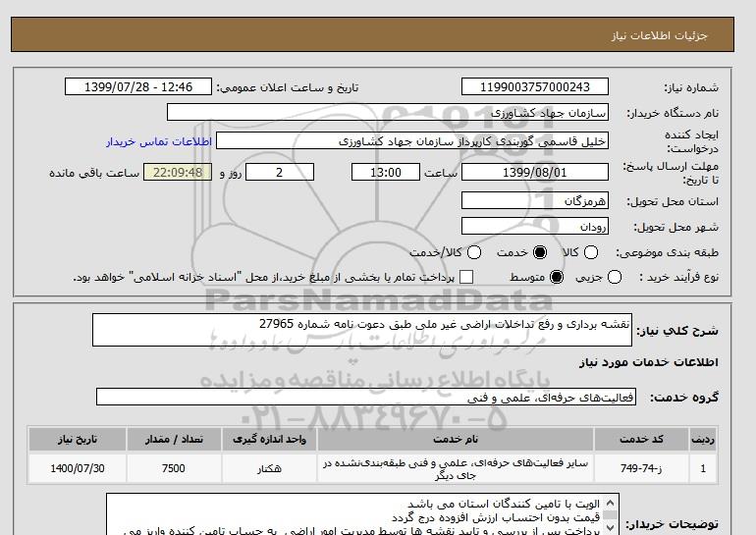Click the تعداد / مقدار column header
This screenshot has height=535, width=756.
(x=174, y=439)
